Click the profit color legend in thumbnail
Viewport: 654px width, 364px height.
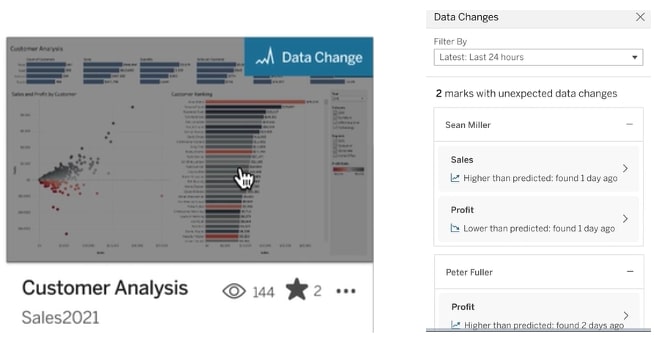coord(348,169)
